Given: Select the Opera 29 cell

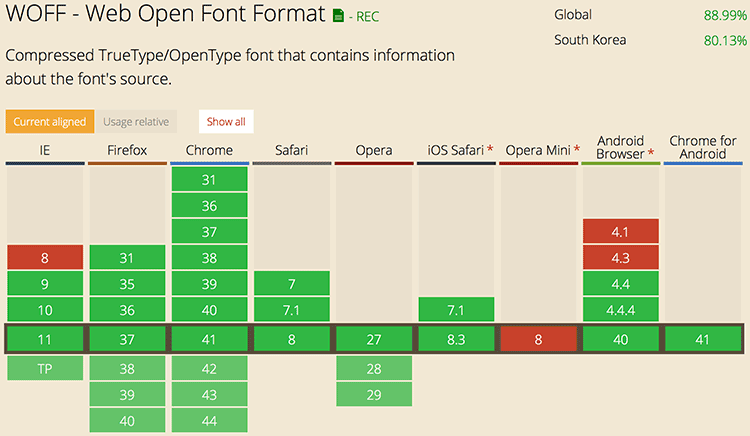Looking at the screenshot, I should pyautogui.click(x=374, y=394).
